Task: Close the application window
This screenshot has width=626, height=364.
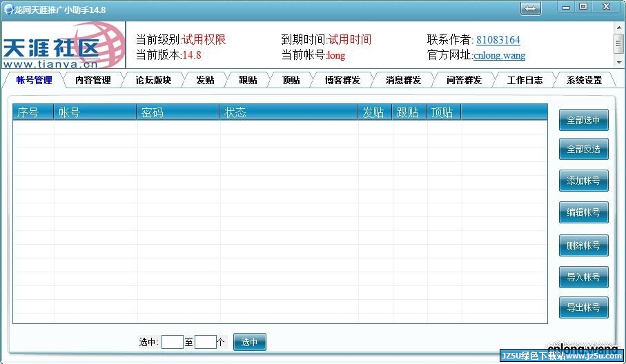Action: coord(606,7)
